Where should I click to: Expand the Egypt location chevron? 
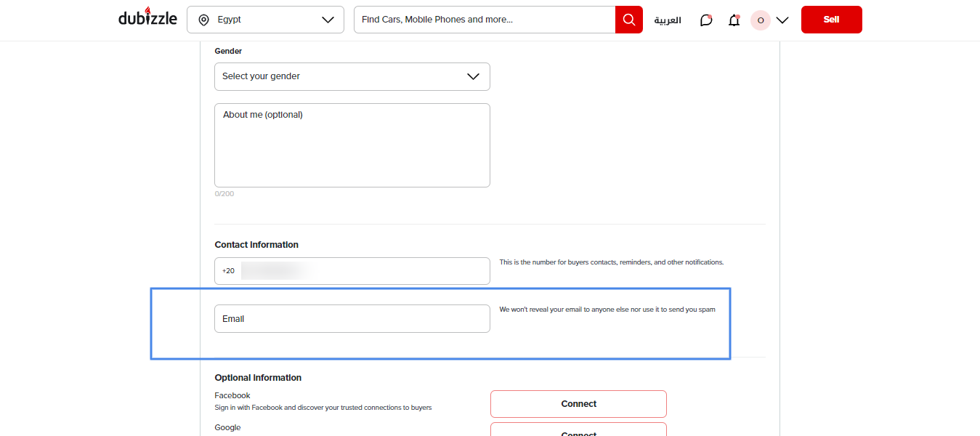(328, 20)
